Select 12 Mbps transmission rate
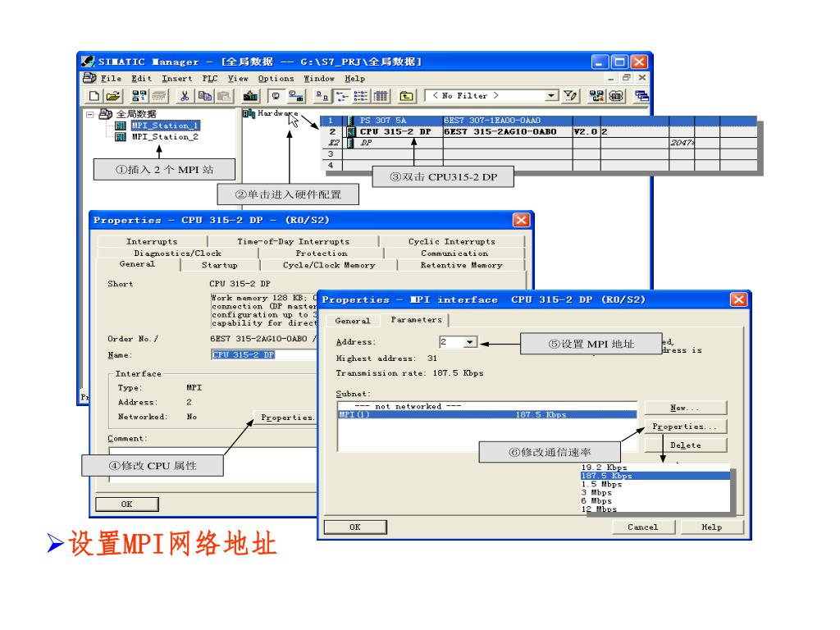Image resolution: width=840 pixels, height=630 pixels. coord(599,509)
